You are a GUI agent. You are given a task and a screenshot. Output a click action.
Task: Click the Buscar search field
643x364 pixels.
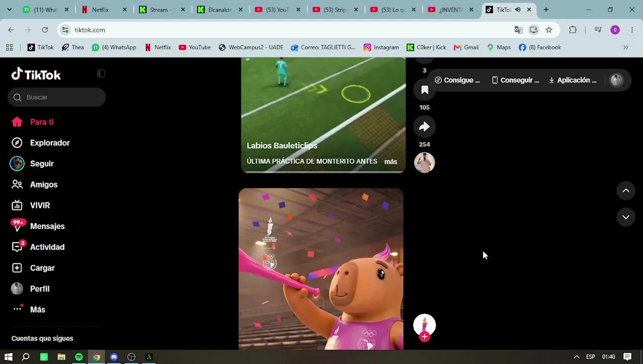coord(57,97)
